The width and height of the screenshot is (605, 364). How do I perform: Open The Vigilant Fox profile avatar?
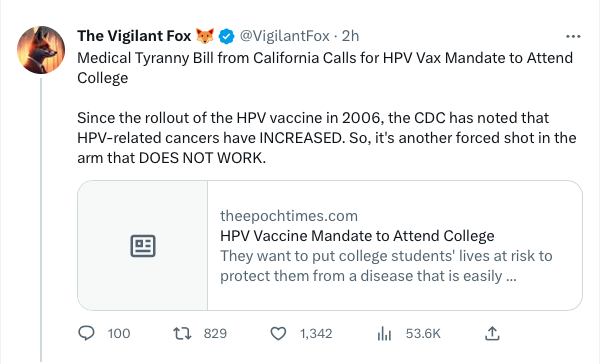tap(41, 50)
